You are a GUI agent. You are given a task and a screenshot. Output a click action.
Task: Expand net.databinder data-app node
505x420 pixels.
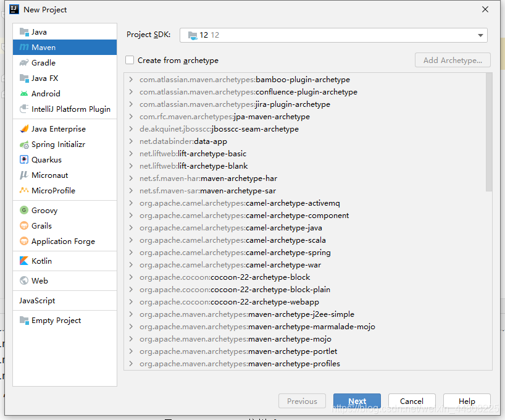pos(131,141)
